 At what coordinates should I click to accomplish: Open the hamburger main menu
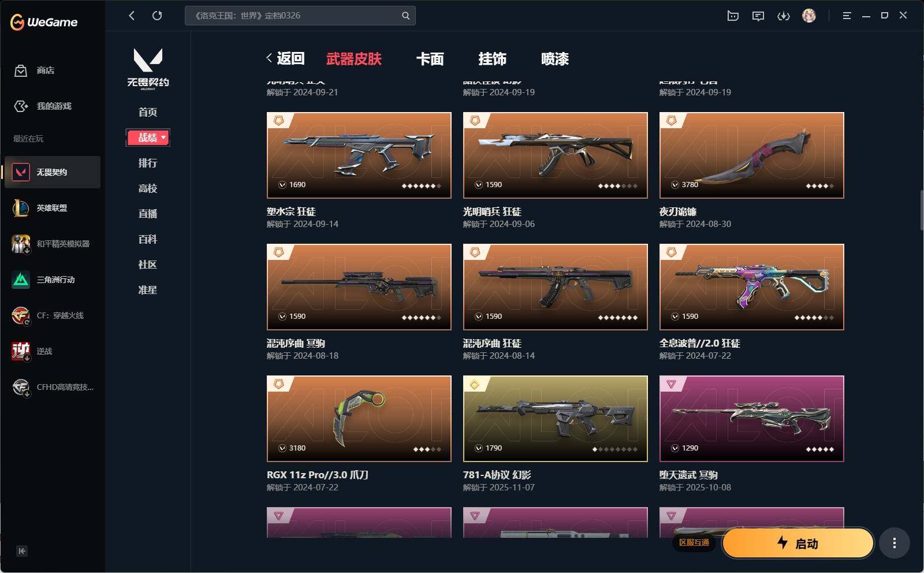pyautogui.click(x=847, y=16)
